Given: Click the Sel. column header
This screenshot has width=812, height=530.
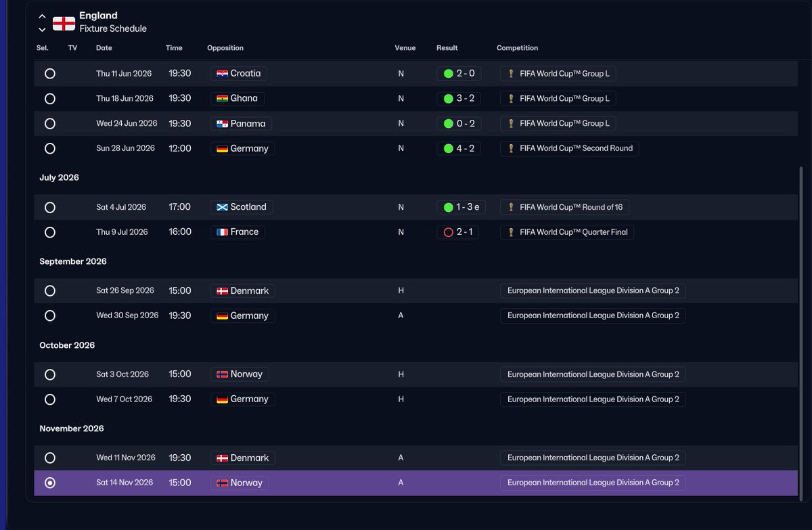Looking at the screenshot, I should coord(42,48).
